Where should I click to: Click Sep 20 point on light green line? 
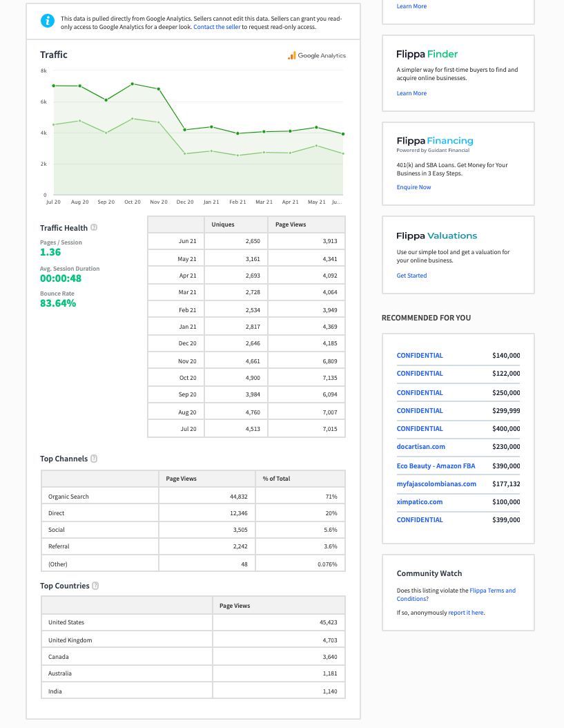(106, 133)
